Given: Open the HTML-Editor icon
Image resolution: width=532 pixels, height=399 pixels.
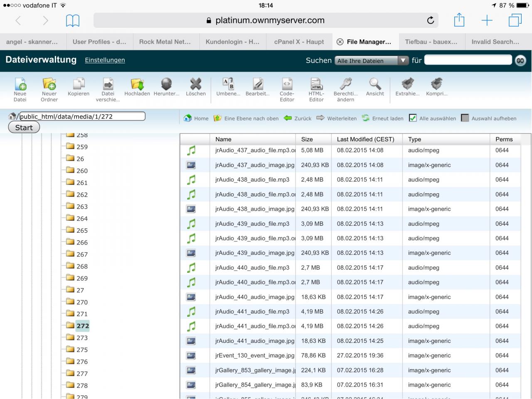Looking at the screenshot, I should (316, 84).
